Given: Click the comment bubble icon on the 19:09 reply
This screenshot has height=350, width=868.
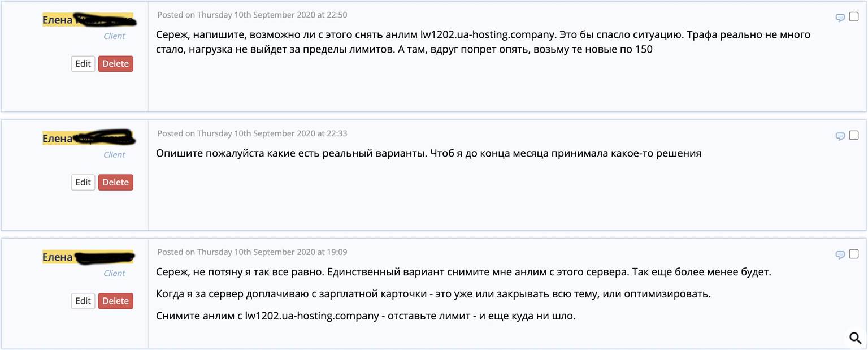Looking at the screenshot, I should 840,255.
